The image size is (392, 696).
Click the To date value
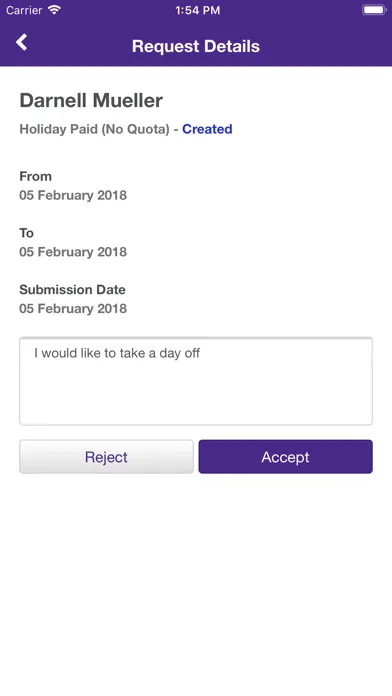click(x=73, y=252)
